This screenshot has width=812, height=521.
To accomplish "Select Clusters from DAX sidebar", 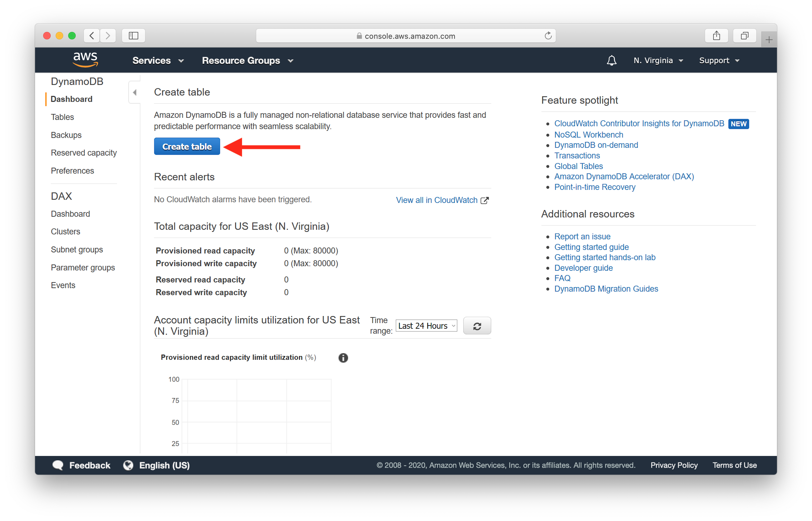I will coord(66,231).
